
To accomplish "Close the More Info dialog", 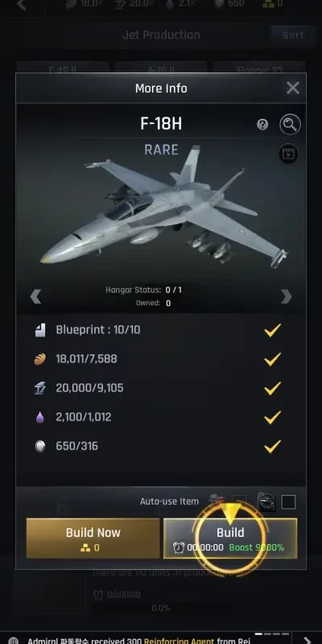I will tap(293, 88).
